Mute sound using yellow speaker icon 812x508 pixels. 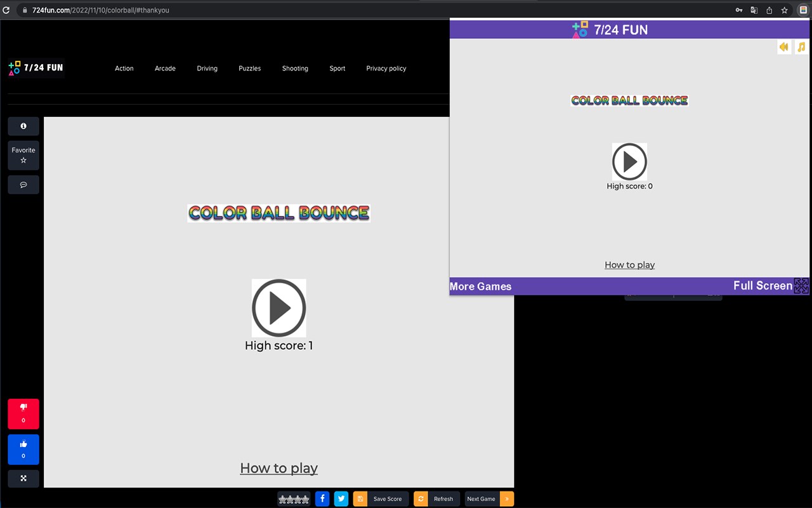tap(784, 47)
